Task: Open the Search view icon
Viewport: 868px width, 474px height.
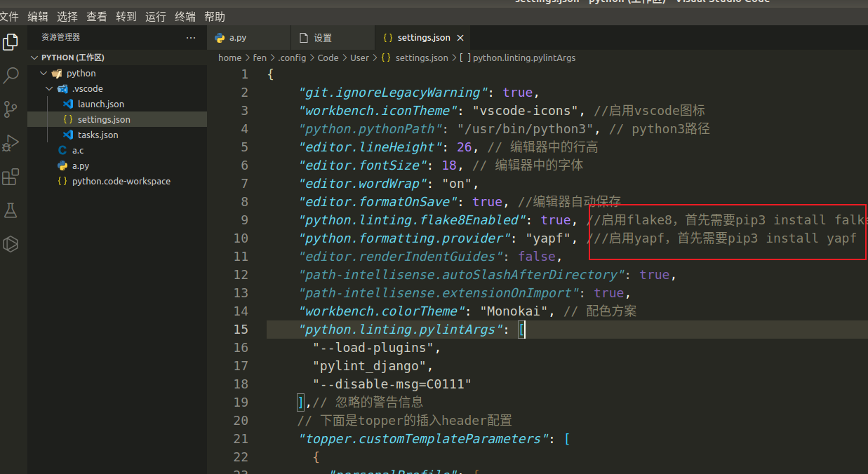Action: [11, 75]
